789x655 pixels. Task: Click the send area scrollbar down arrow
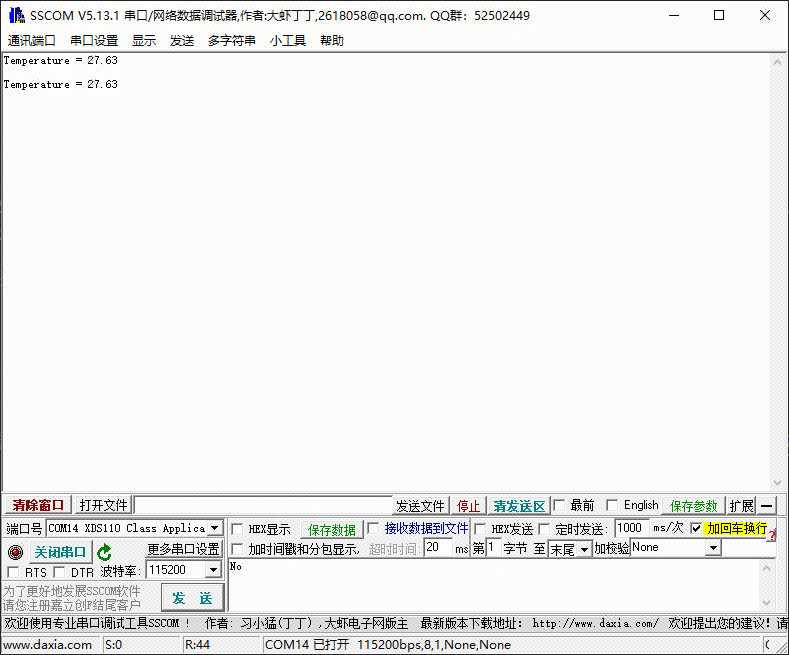pos(766,602)
